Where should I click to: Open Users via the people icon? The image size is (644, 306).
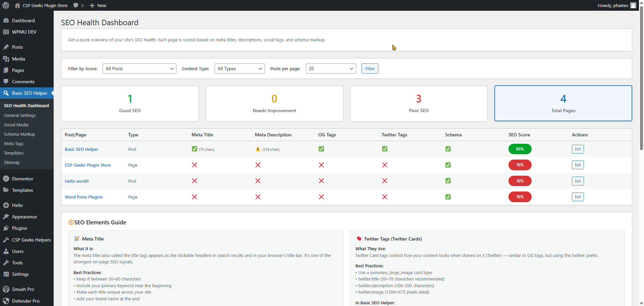click(6, 251)
